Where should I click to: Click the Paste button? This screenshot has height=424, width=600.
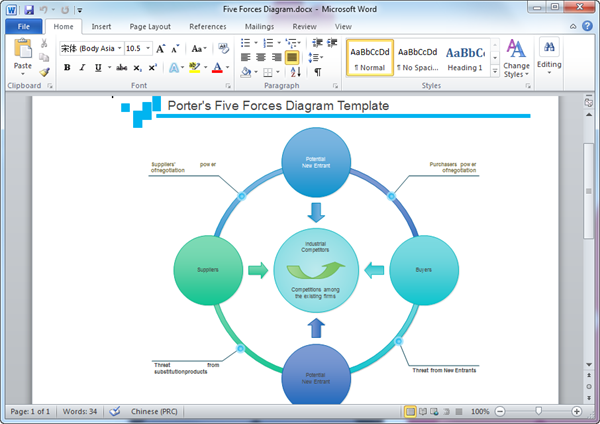click(22, 56)
